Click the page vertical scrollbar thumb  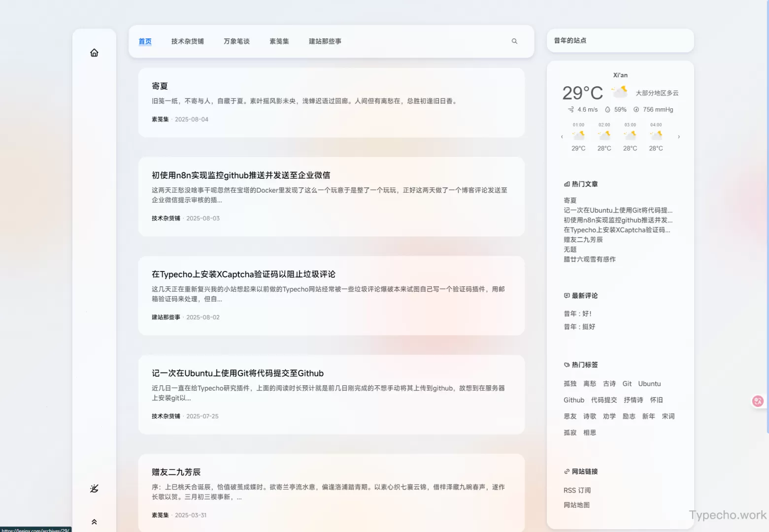click(x=767, y=217)
